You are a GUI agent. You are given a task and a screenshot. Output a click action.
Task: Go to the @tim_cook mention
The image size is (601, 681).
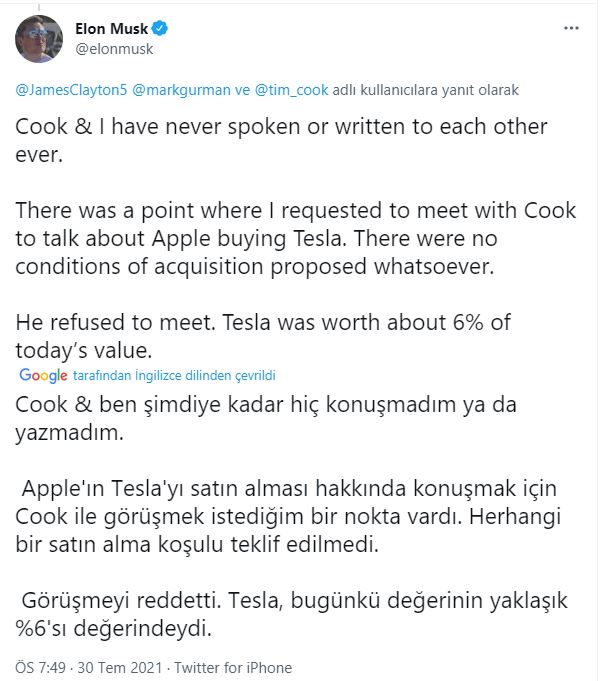(x=299, y=90)
